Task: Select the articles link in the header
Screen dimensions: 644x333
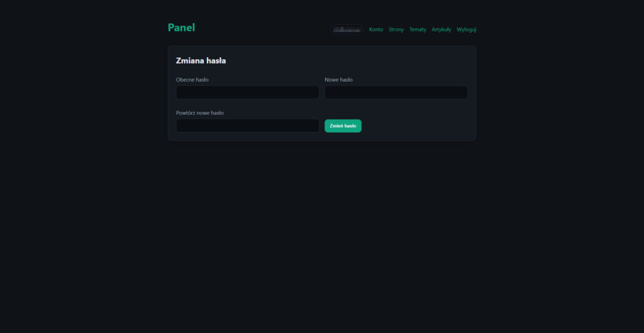Action: click(x=441, y=30)
